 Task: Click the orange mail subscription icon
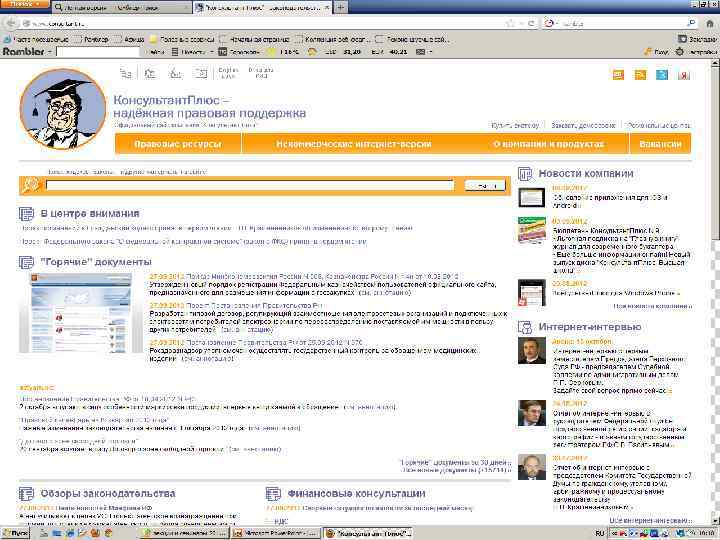[x=619, y=75]
